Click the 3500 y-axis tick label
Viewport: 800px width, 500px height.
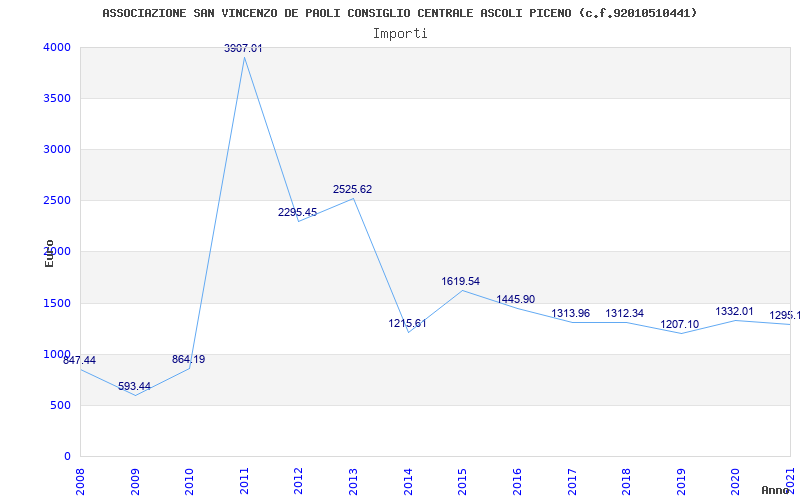pyautogui.click(x=55, y=98)
